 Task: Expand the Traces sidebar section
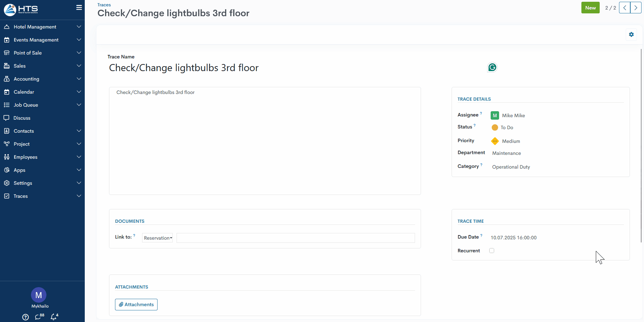pos(42,196)
